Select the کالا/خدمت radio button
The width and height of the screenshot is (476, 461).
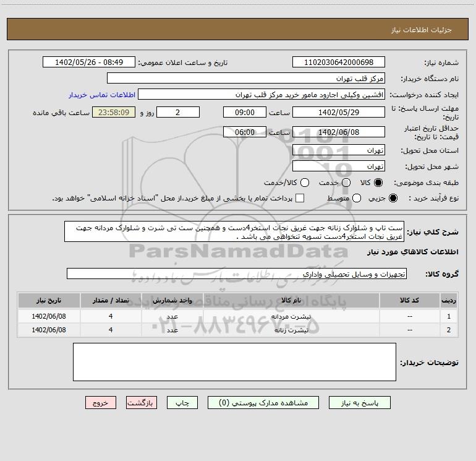[x=305, y=183]
